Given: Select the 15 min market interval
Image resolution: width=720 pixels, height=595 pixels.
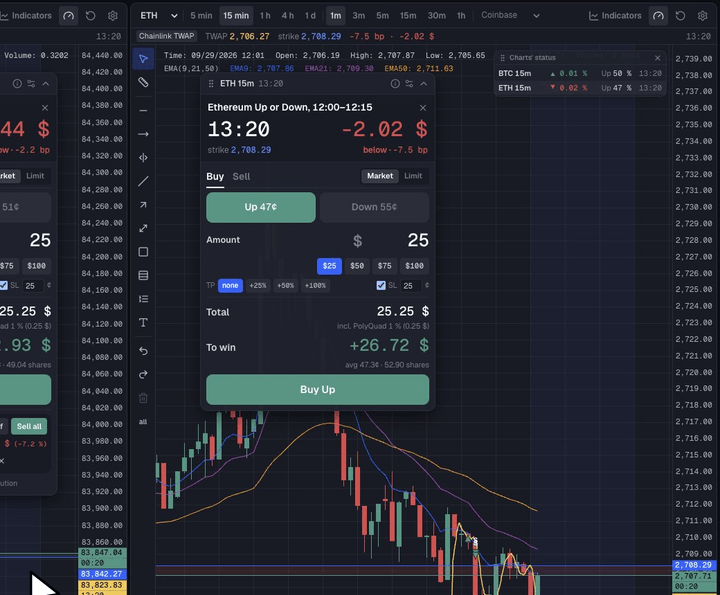Looking at the screenshot, I should [x=236, y=16].
